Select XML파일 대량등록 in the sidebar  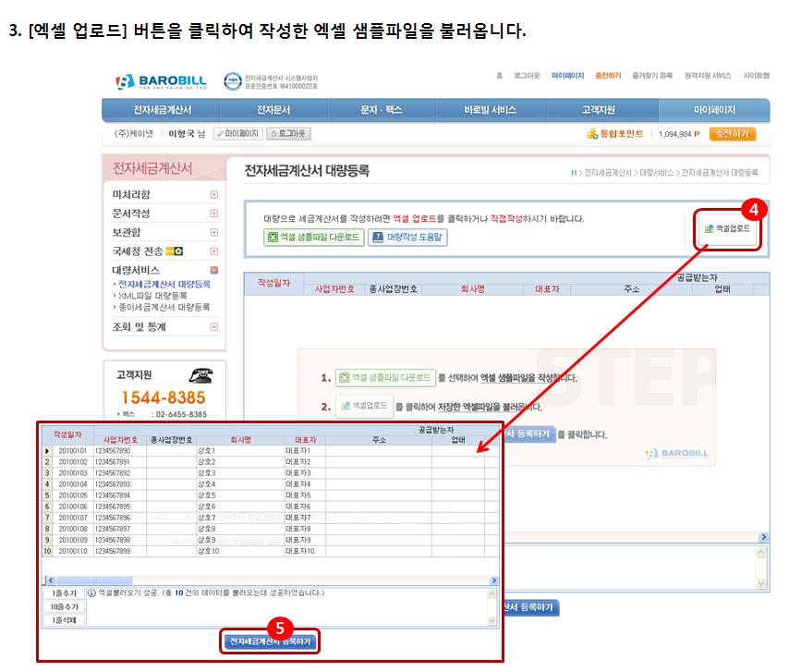tap(153, 296)
